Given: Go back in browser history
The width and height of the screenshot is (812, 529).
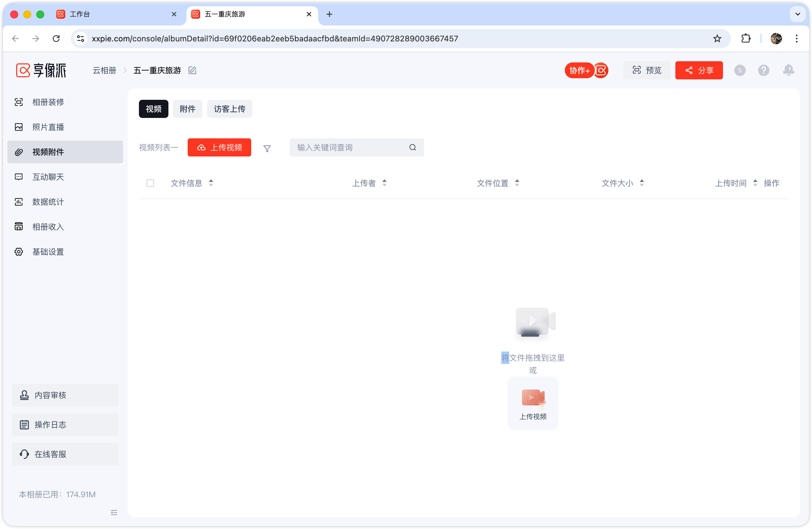Looking at the screenshot, I should (x=15, y=39).
